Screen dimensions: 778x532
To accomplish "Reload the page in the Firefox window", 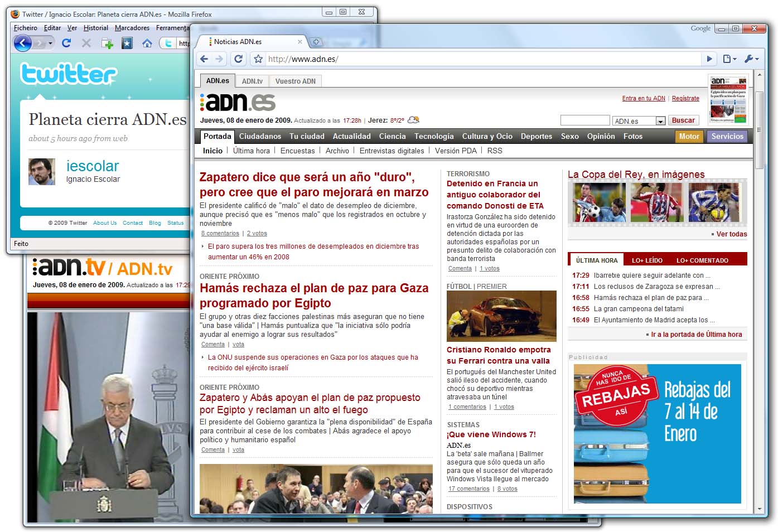I will tap(66, 43).
